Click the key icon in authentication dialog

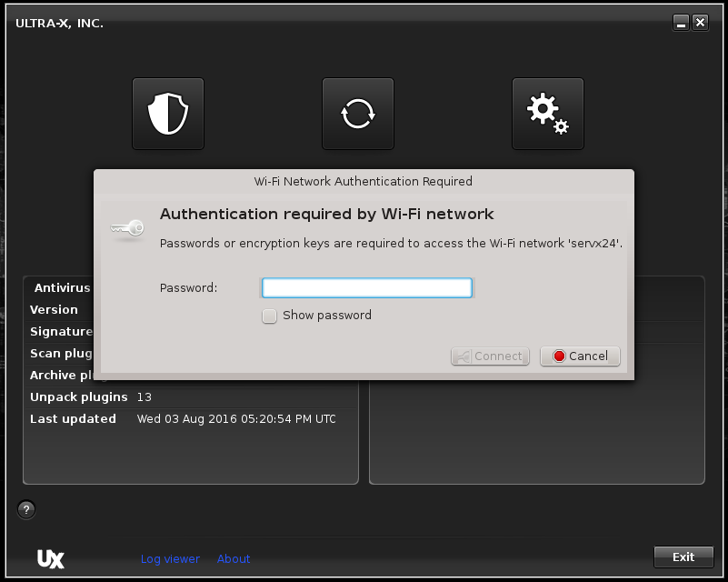click(x=126, y=229)
